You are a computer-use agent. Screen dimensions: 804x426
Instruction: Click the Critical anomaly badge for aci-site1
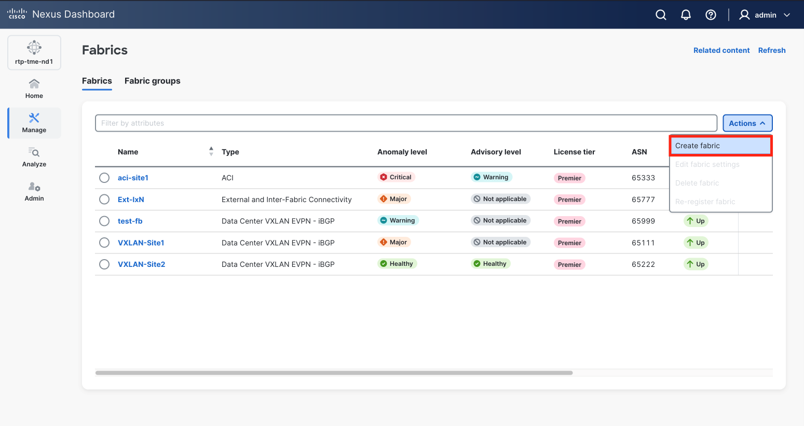coord(396,177)
